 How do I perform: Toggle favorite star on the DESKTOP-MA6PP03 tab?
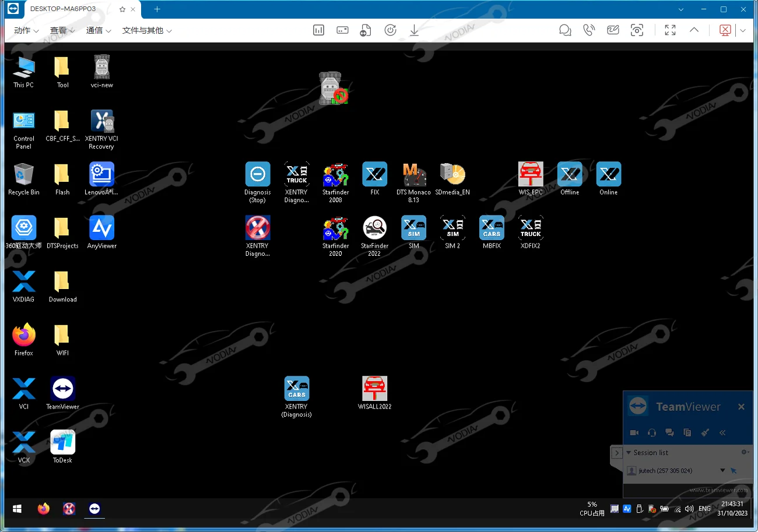tap(122, 9)
